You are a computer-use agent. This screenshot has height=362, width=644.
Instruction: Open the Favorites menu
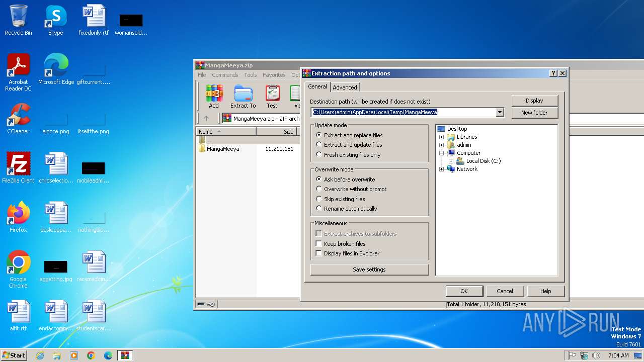pos(274,75)
